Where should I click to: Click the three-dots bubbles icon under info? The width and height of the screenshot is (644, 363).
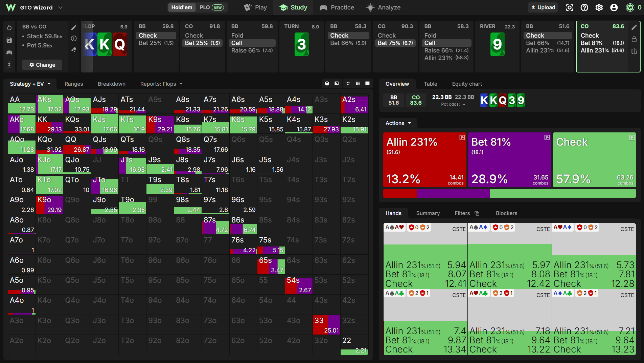[74, 49]
